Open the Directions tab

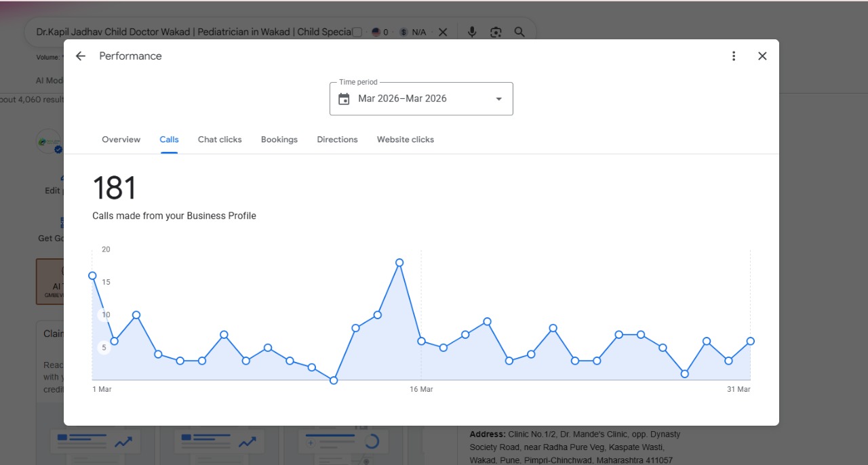337,140
